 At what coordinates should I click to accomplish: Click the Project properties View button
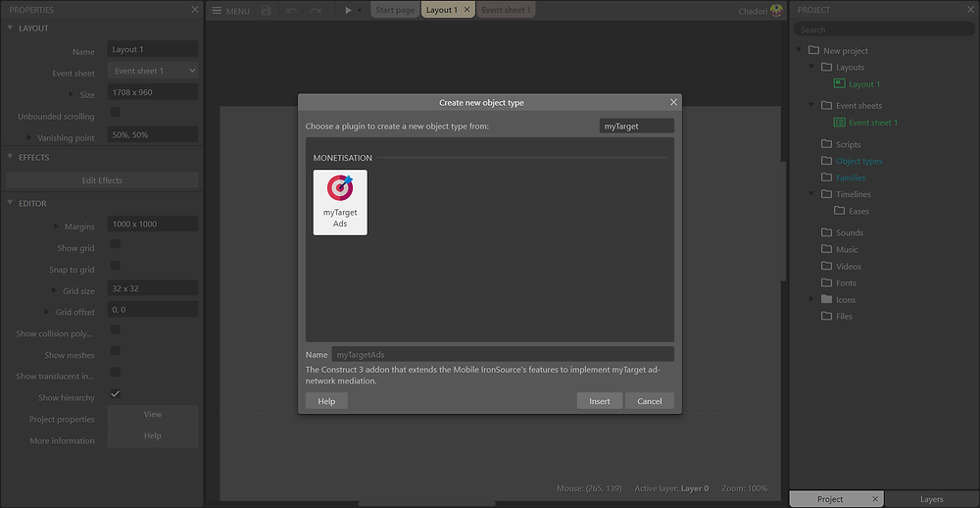click(153, 414)
